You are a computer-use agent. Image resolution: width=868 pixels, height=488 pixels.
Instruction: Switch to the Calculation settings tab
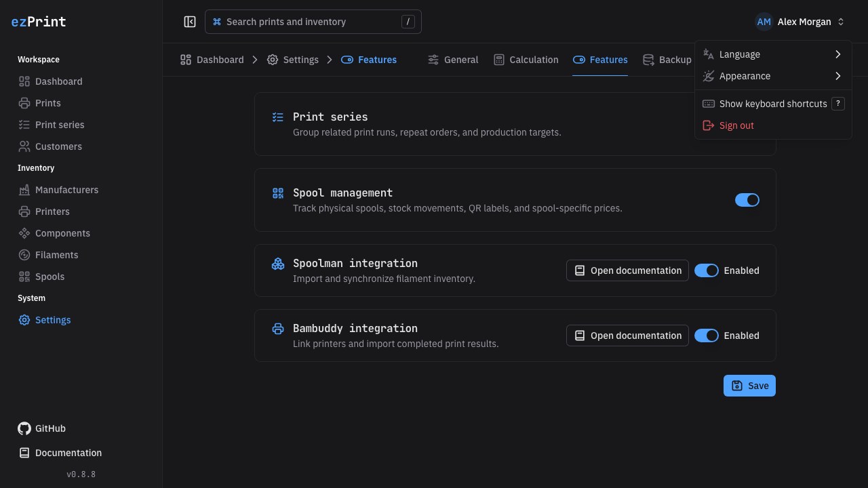526,60
